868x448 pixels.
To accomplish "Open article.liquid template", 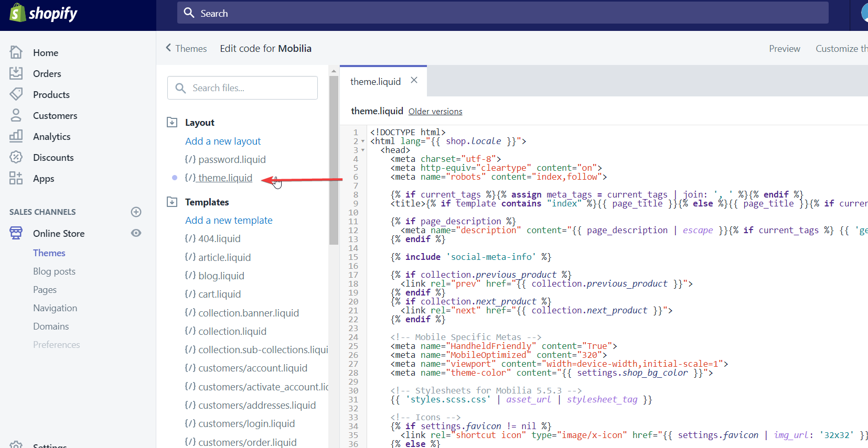I will pyautogui.click(x=224, y=257).
